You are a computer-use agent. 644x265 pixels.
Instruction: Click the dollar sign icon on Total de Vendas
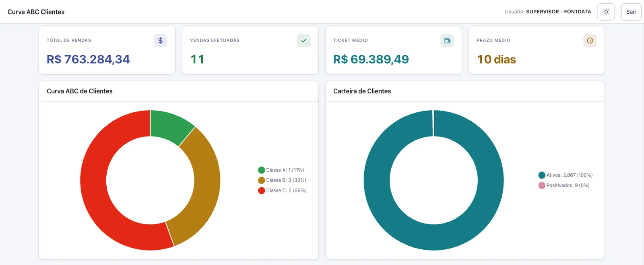(161, 40)
